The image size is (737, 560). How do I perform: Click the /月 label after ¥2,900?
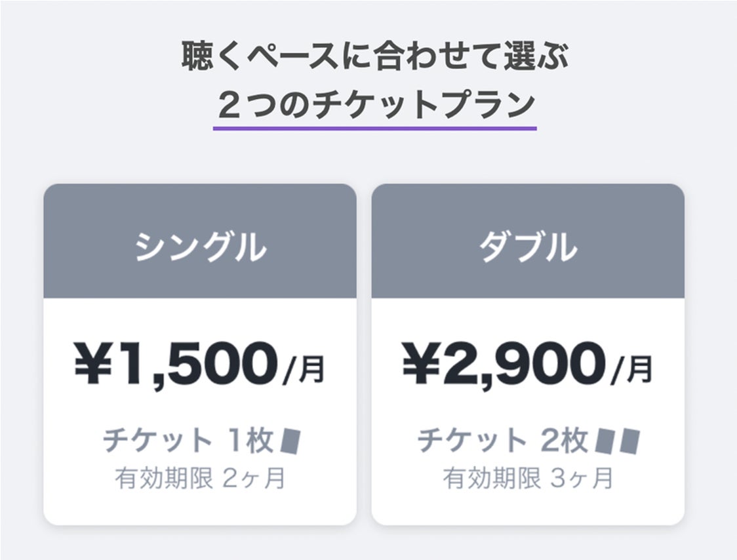click(x=631, y=370)
